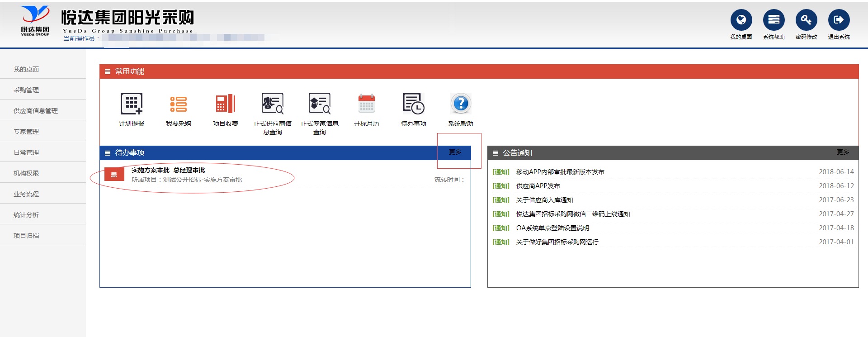Viewport: 868px width, 337px height.
Task: Click the 待办事项 panel title
Action: (130, 153)
